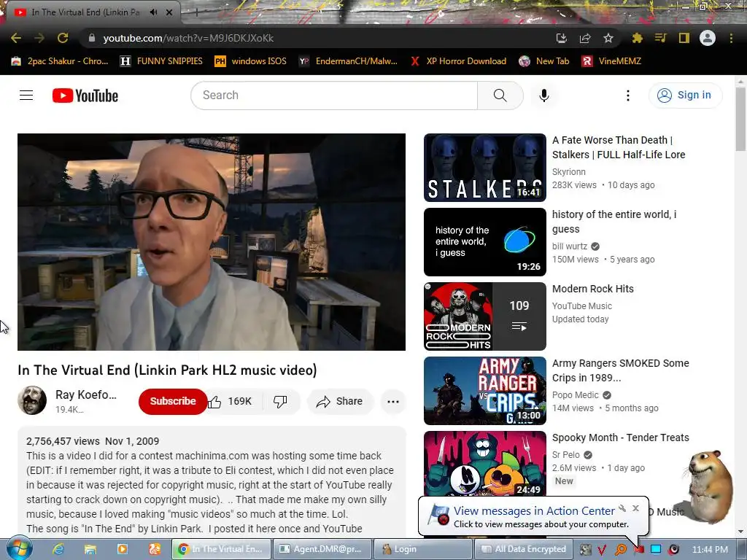Click View messages in Action Center

tap(534, 511)
